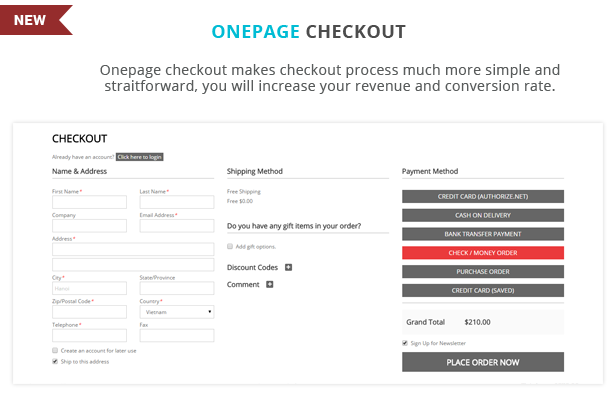This screenshot has height=407, width=616.
Task: Check Add gift options box
Action: click(230, 246)
